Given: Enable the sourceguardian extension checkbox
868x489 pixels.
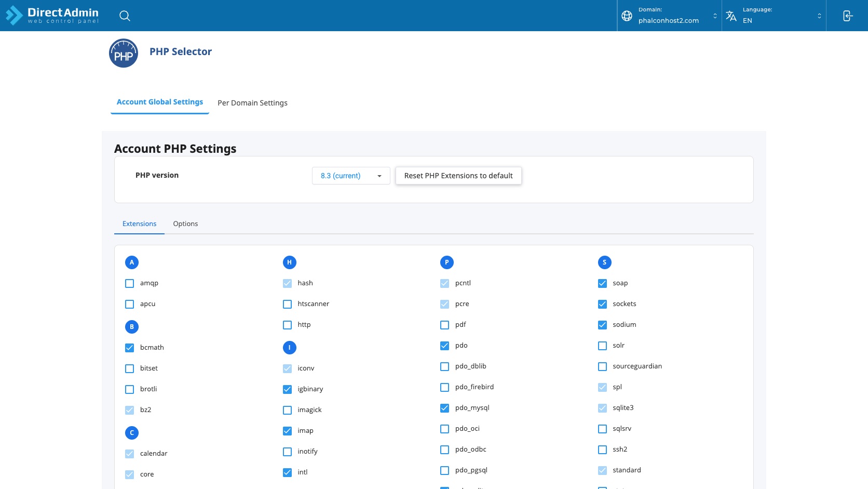Looking at the screenshot, I should pyautogui.click(x=603, y=367).
